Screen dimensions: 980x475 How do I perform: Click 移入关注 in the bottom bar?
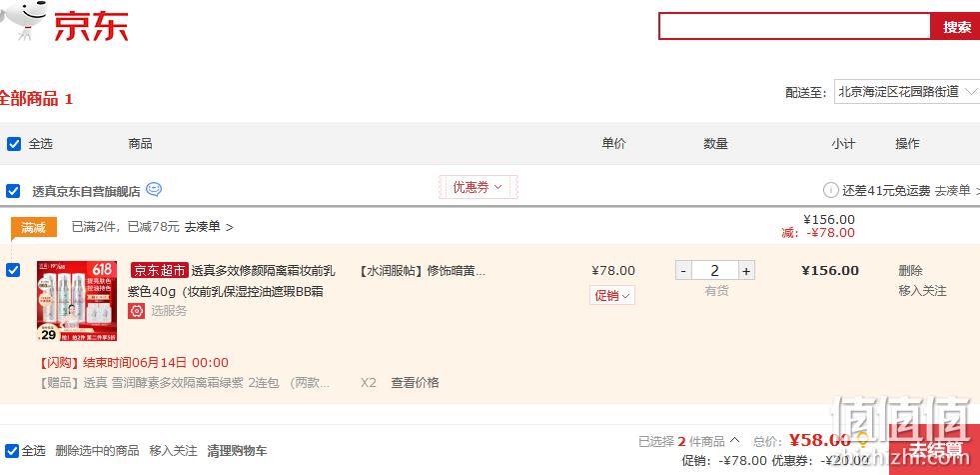point(173,451)
